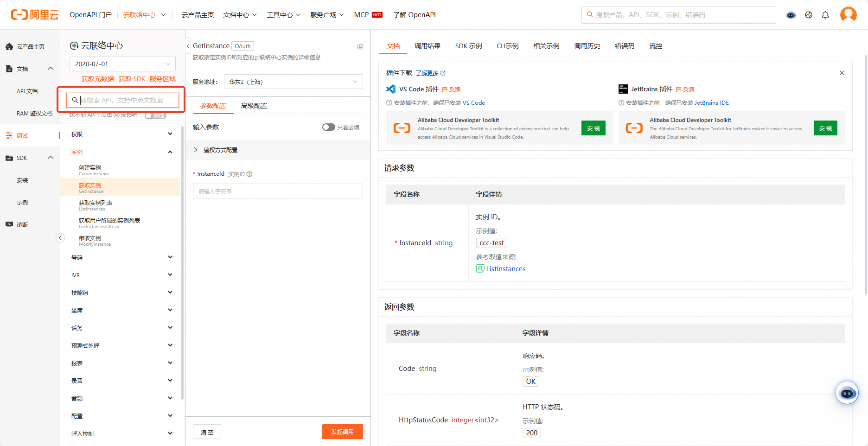
Task: Click the 发起调用 button
Action: coord(342,432)
